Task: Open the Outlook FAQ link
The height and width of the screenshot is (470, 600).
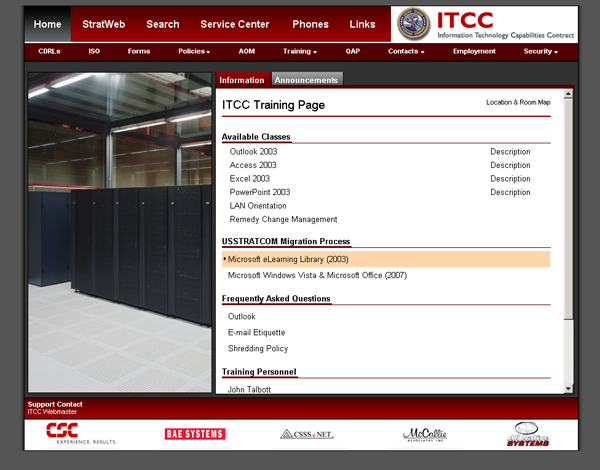Action: click(x=241, y=317)
